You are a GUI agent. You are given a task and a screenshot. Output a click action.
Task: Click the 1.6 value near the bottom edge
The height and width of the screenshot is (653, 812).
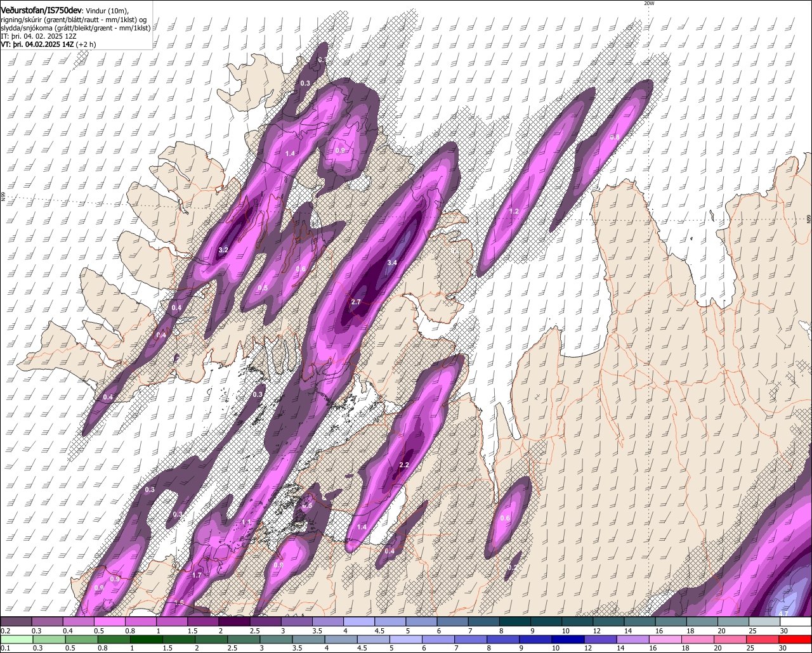point(179,602)
